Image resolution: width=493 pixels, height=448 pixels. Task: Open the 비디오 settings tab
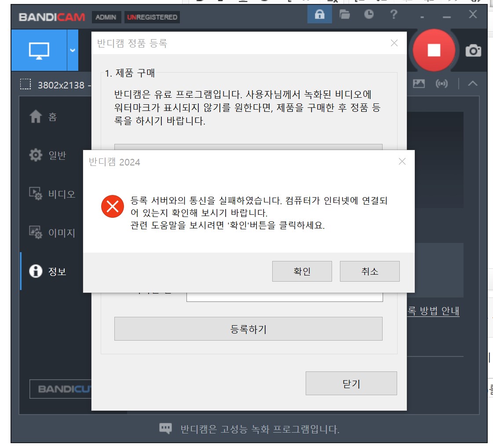pyautogui.click(x=52, y=194)
